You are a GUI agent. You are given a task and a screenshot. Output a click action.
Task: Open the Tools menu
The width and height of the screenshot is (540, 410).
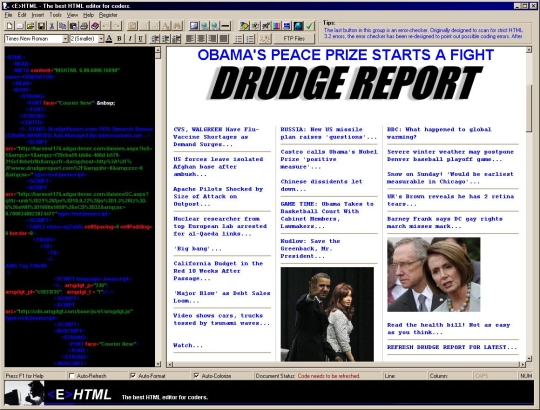tap(55, 15)
